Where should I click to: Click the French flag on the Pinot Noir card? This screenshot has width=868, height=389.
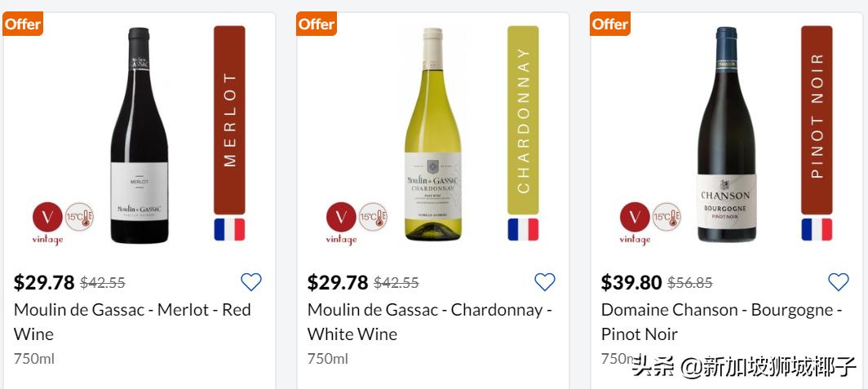click(817, 230)
